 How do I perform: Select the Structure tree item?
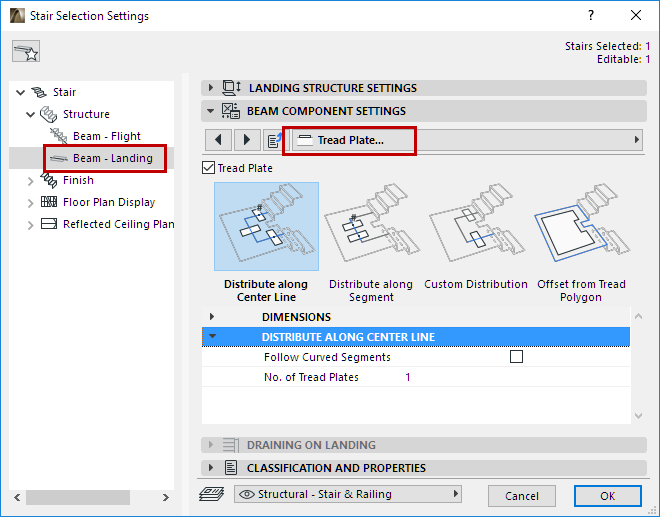[86, 114]
